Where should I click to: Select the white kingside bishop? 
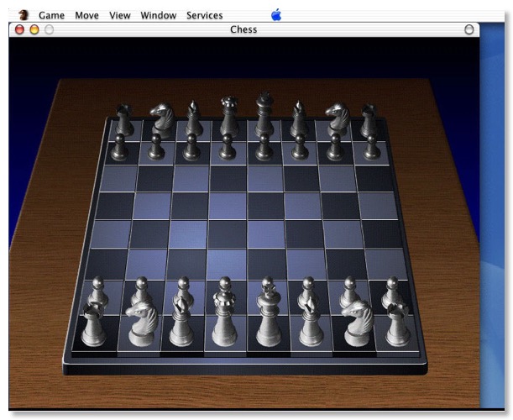[311, 321]
